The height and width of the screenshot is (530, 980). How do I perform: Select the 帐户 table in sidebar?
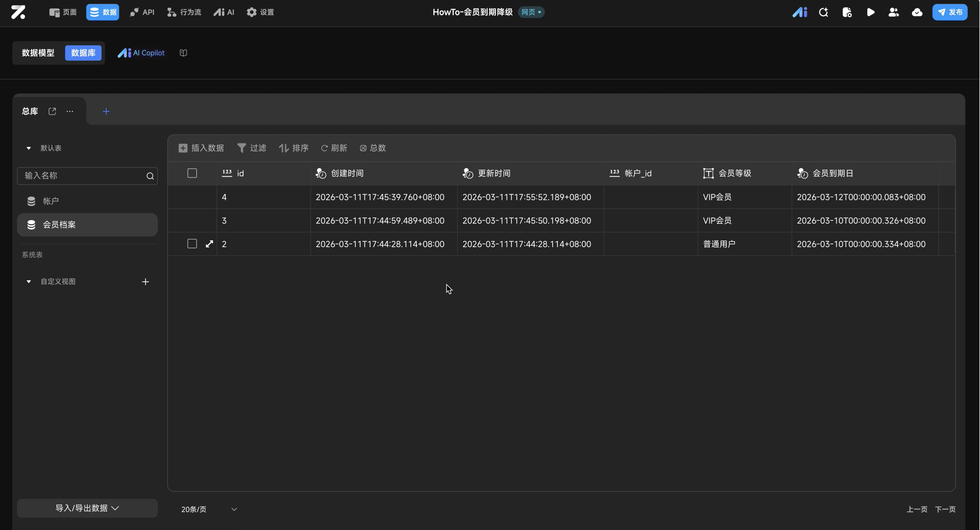51,201
